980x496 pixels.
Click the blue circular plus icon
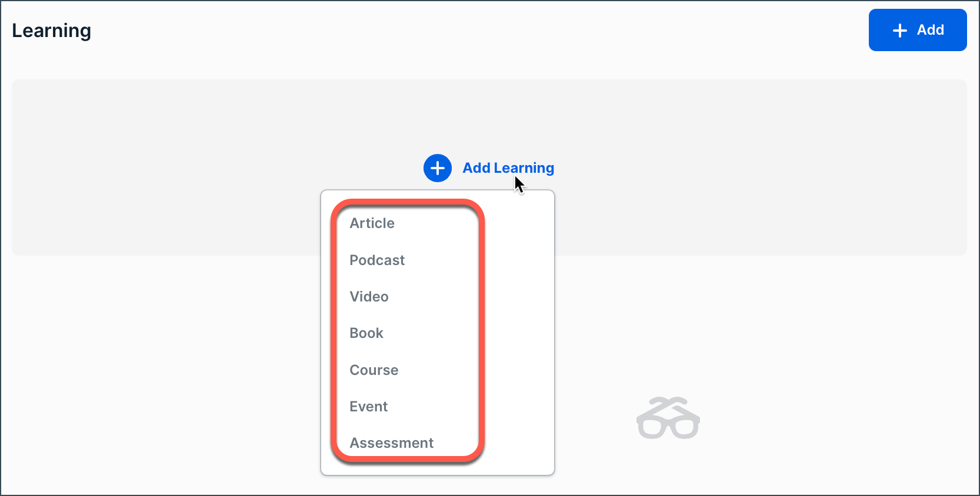coord(438,168)
